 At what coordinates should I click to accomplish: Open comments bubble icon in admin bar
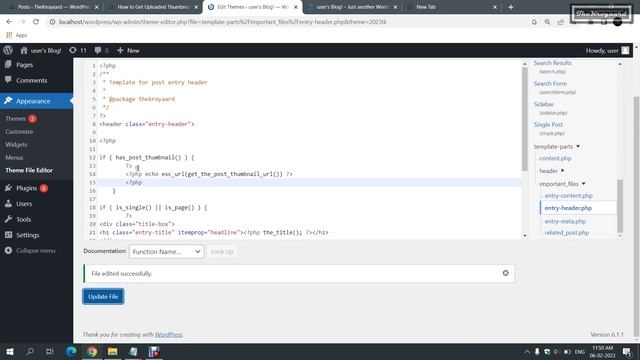[98, 50]
